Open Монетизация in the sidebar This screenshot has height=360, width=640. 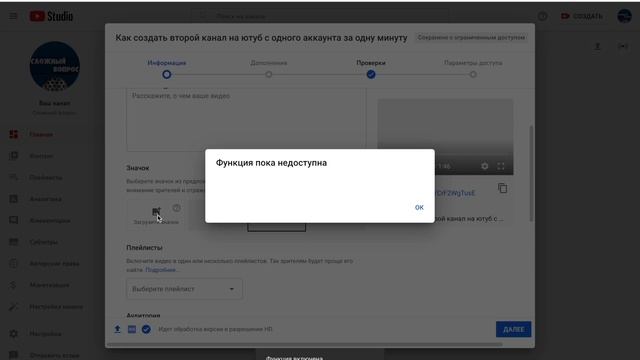click(49, 285)
